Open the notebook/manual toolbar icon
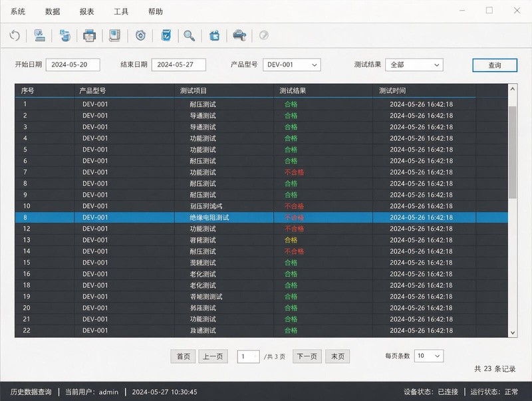532x401 pixels. click(x=114, y=35)
